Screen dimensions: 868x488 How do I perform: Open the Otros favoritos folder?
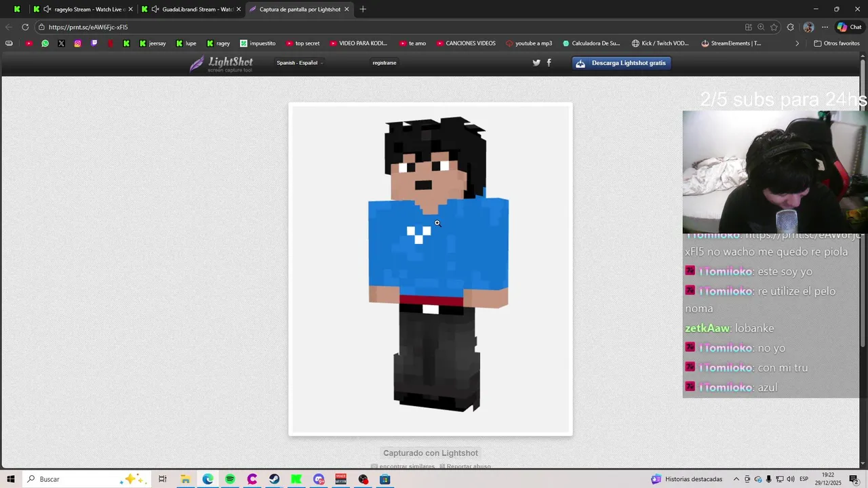[837, 43]
